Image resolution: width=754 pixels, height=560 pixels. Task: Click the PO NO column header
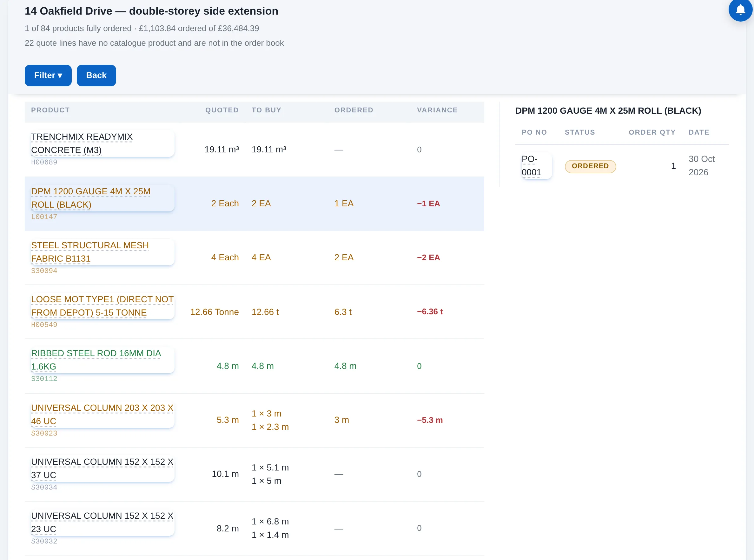click(x=534, y=132)
